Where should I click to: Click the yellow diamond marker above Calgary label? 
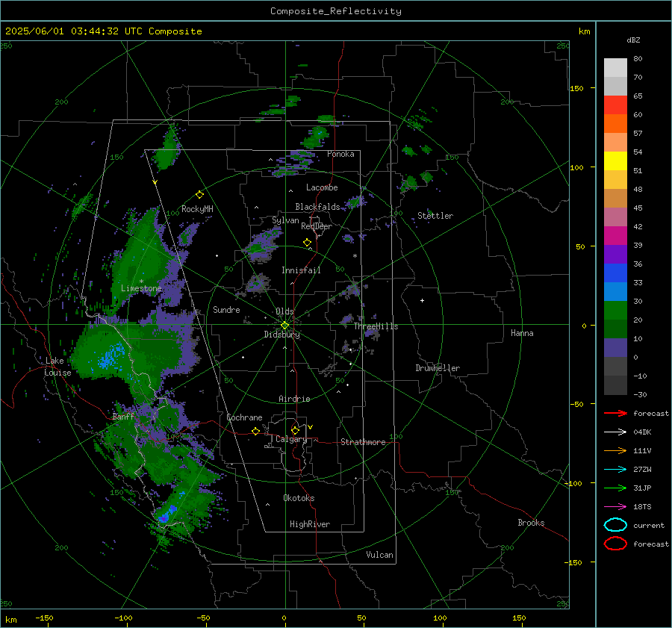(295, 430)
